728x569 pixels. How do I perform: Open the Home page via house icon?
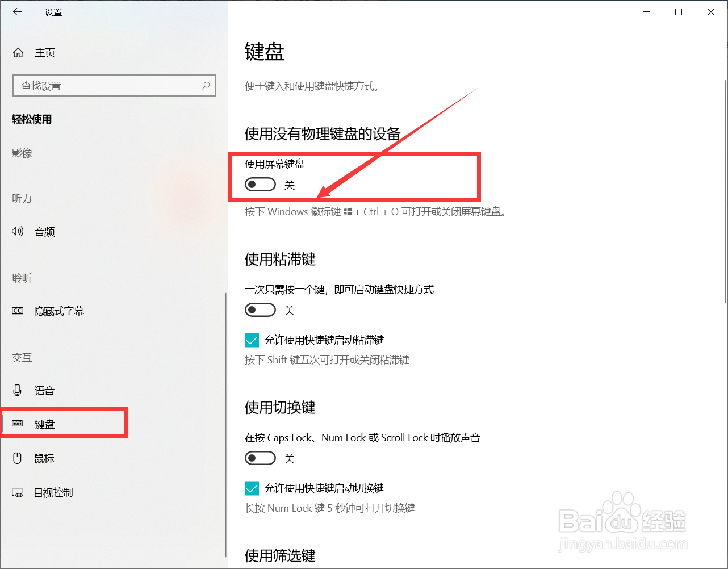click(x=18, y=53)
